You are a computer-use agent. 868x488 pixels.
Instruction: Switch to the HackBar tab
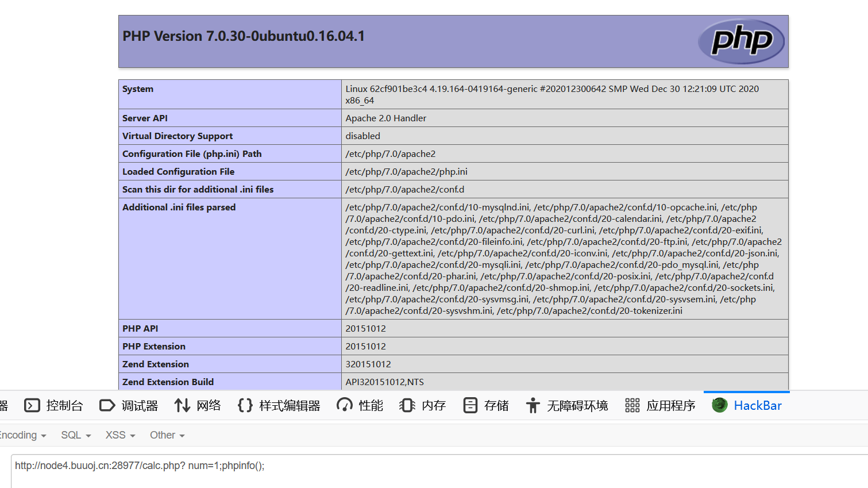[x=758, y=405]
